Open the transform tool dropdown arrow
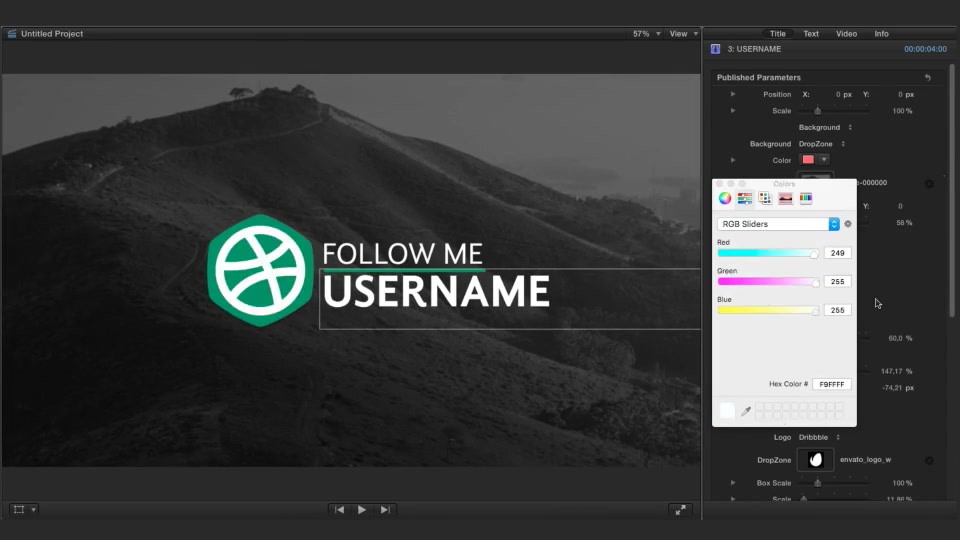The height and width of the screenshot is (540, 960). 34,509
